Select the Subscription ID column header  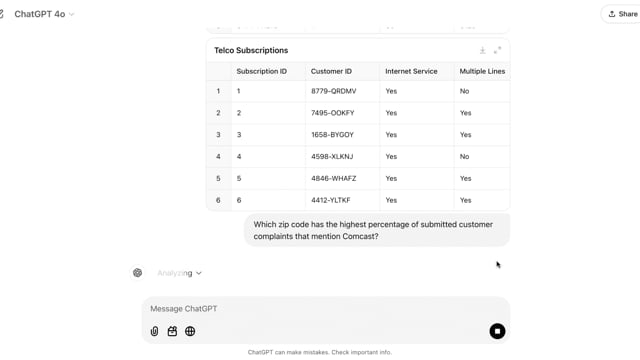pyautogui.click(x=262, y=71)
